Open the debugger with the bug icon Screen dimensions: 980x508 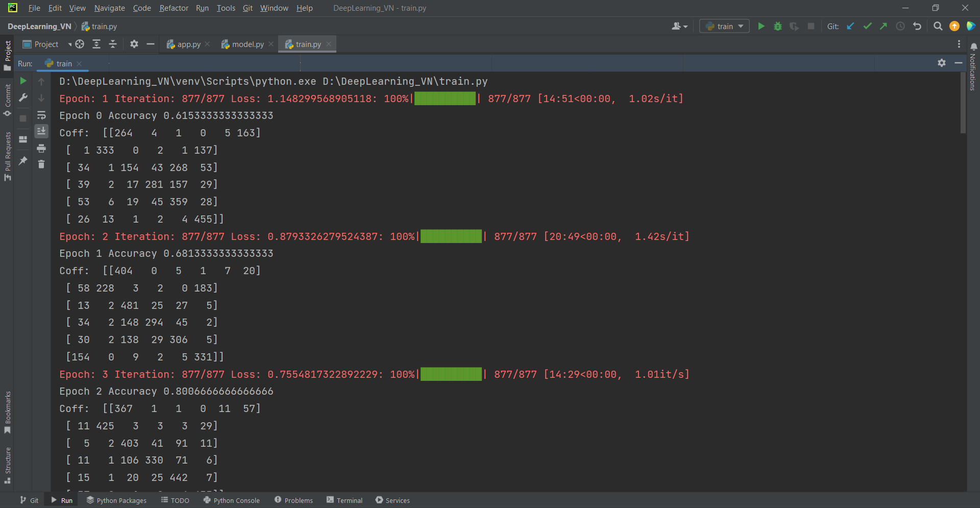(x=777, y=26)
